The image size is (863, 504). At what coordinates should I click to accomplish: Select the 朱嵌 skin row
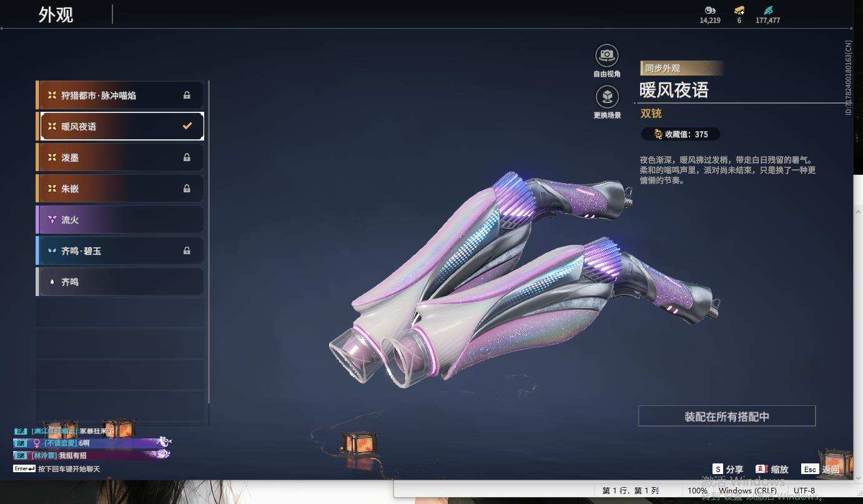120,189
